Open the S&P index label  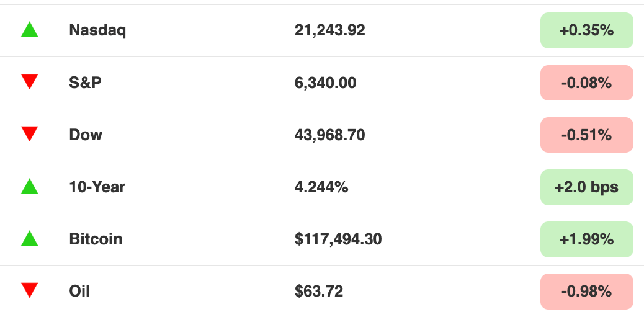click(x=85, y=83)
